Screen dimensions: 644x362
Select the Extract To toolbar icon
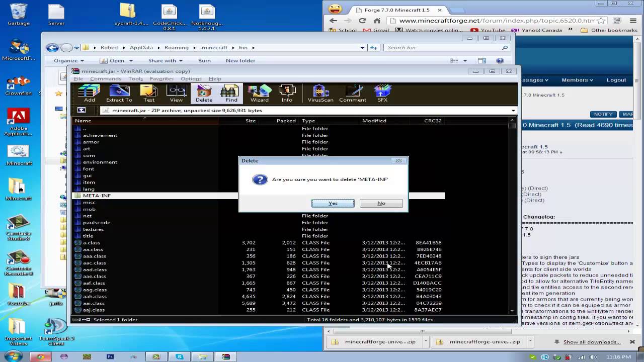click(119, 94)
